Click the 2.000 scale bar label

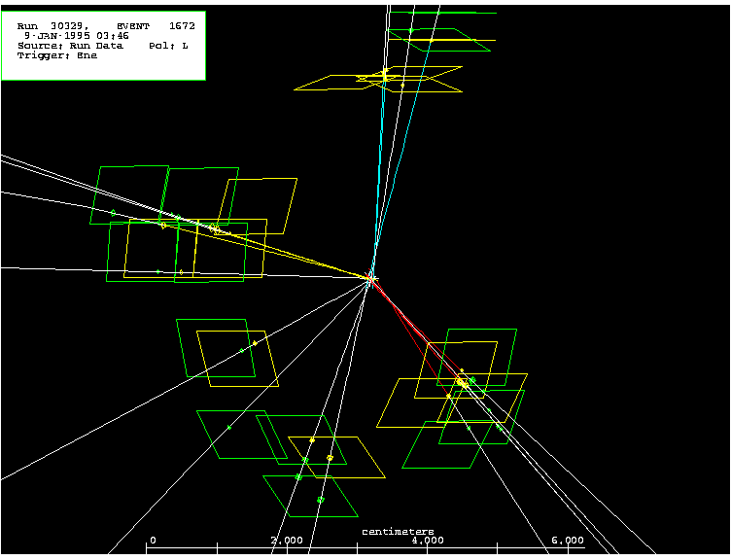[286, 541]
